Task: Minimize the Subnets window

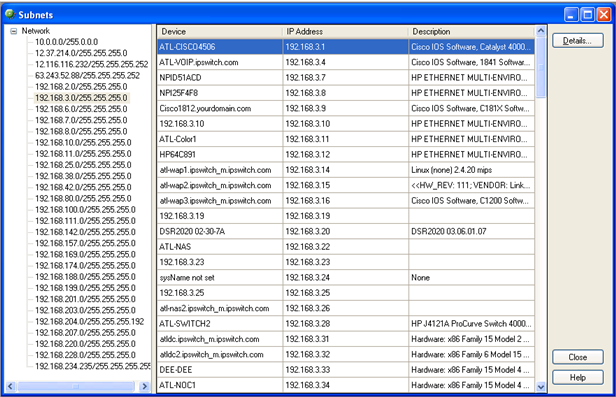Action: point(571,15)
